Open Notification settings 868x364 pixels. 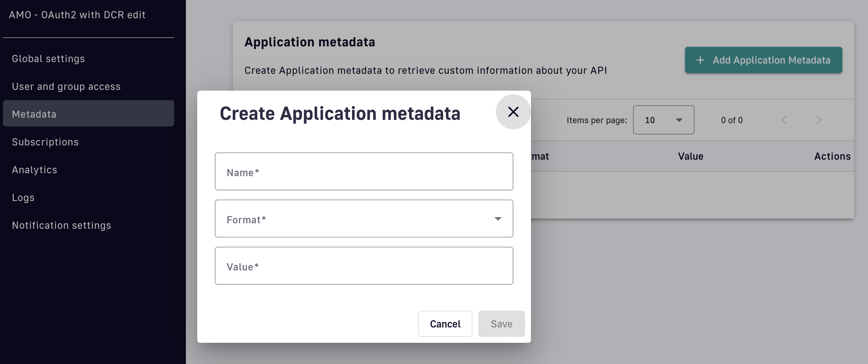pos(61,225)
